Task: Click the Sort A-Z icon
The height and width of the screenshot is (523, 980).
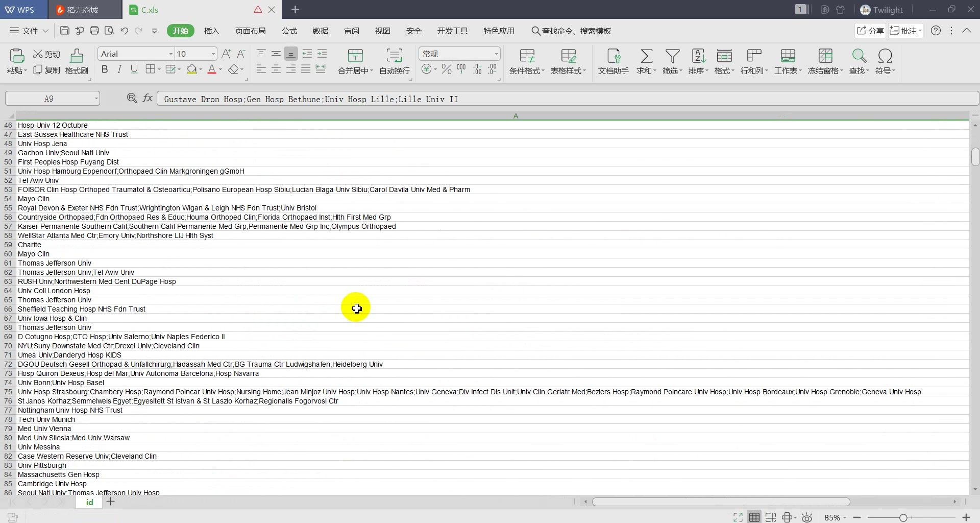Action: (x=698, y=56)
